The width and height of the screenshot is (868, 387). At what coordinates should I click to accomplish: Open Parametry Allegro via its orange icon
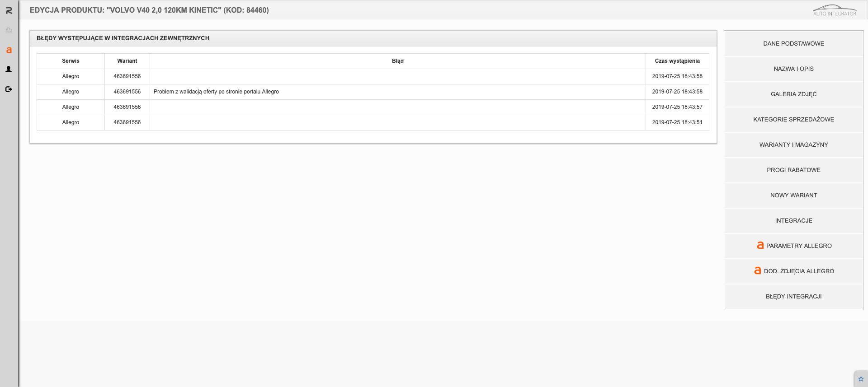(760, 245)
